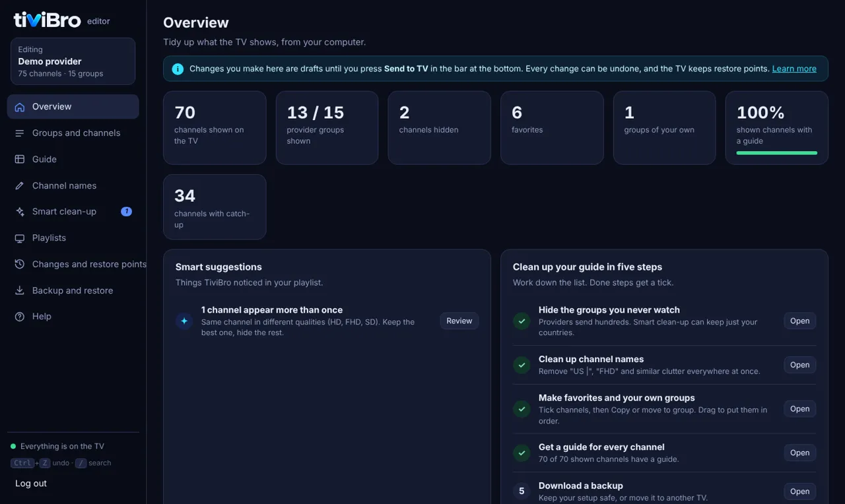
Task: Click the Overview home icon in sidebar
Action: [x=20, y=107]
